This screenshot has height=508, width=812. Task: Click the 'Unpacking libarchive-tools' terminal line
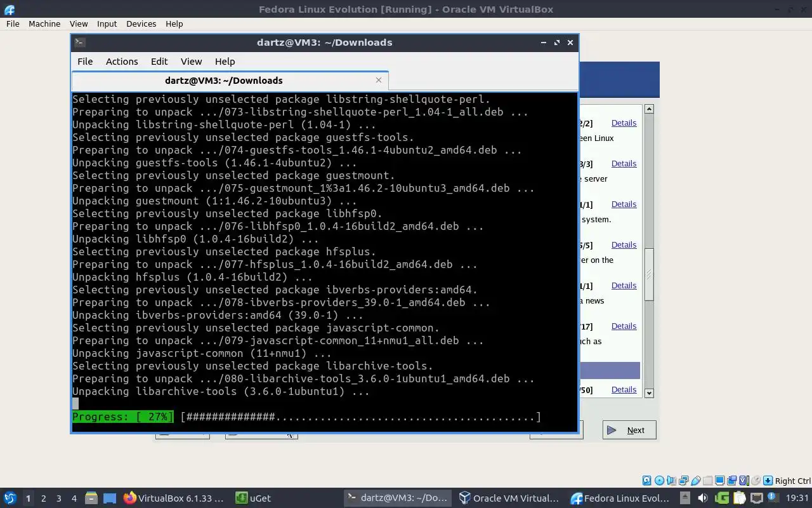(x=221, y=392)
